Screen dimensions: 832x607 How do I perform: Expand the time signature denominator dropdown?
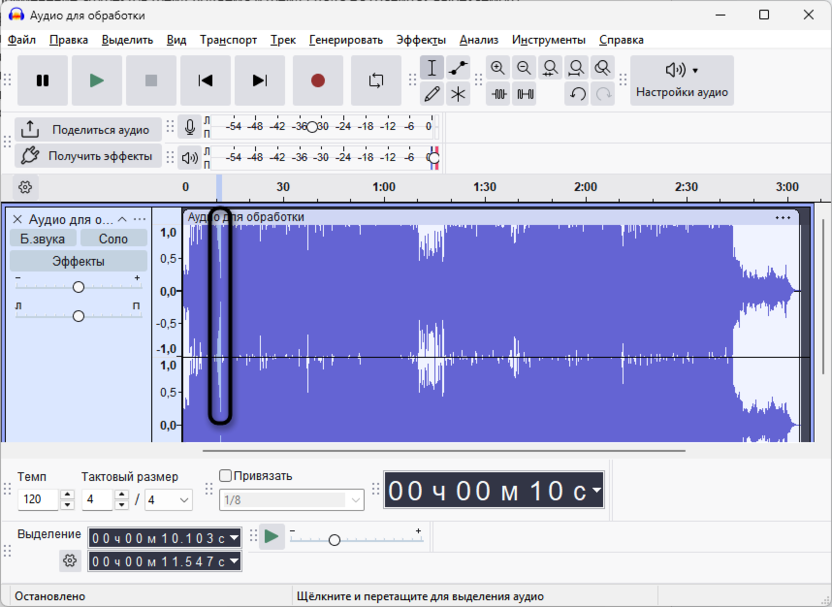pos(184,499)
